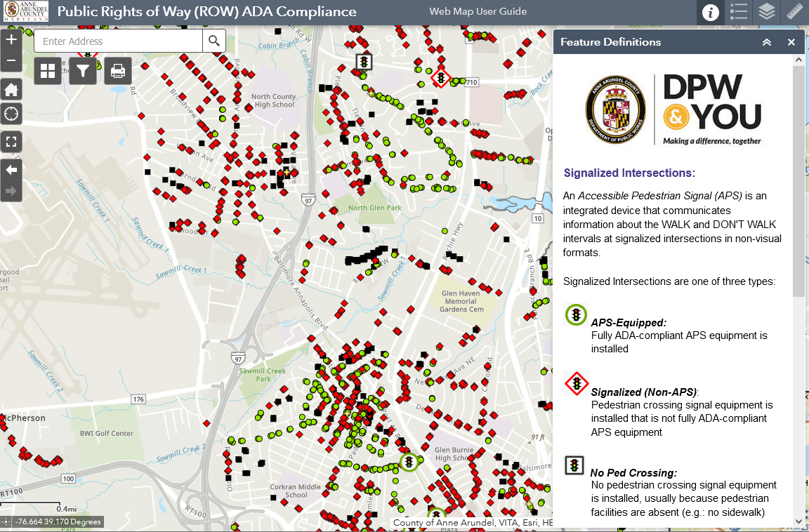Open the Layers list
809x532 pixels.
click(766, 12)
